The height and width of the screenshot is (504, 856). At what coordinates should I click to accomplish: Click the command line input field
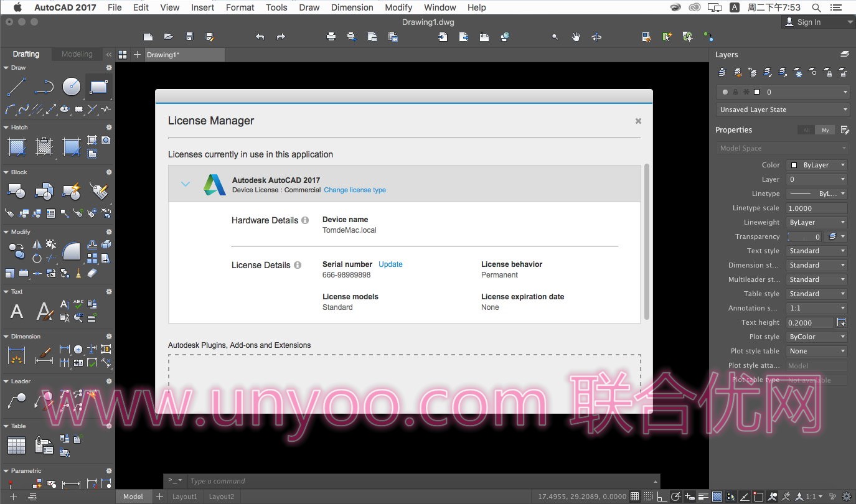tap(419, 481)
